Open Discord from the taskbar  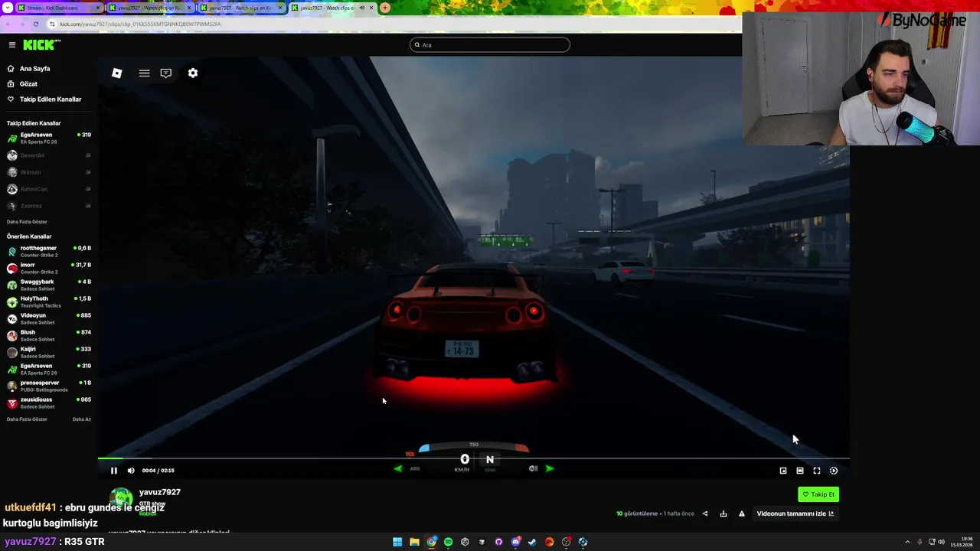tap(515, 542)
